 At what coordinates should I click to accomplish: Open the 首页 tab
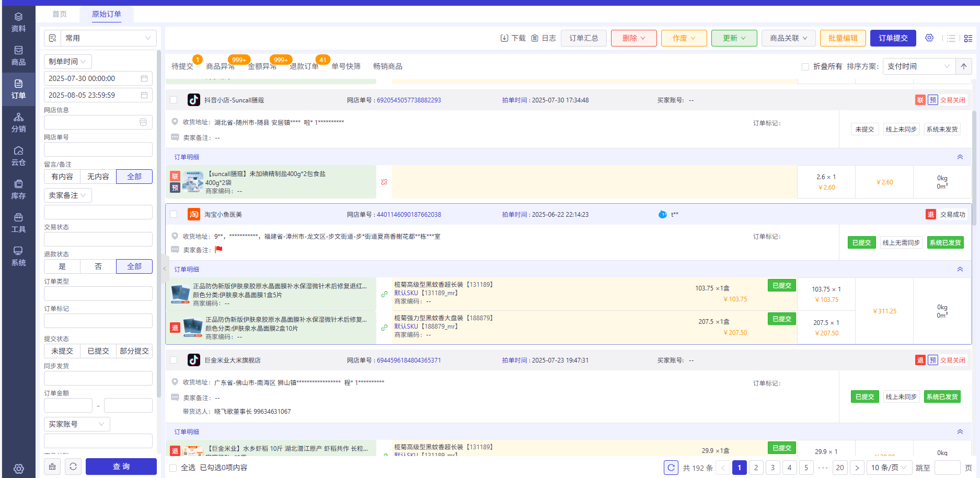[x=60, y=14]
